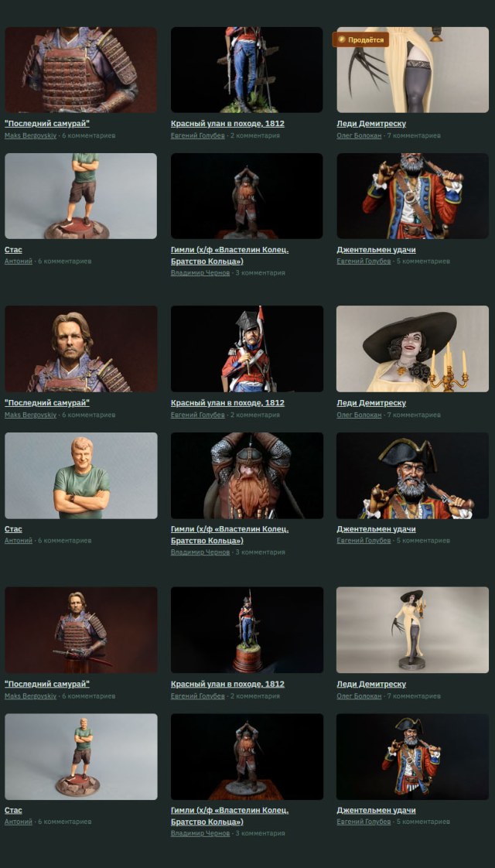Open Gimli close-up with red braided beard
Screen dimensions: 495x868
[x=247, y=476]
